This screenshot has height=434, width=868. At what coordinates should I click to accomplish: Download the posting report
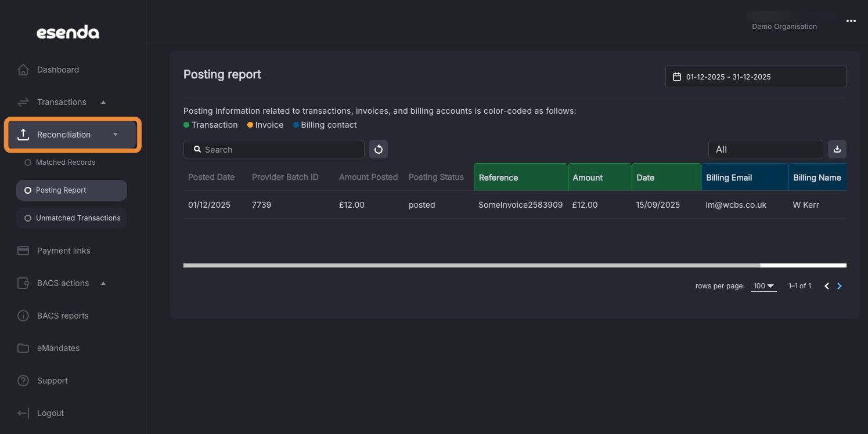pos(837,149)
